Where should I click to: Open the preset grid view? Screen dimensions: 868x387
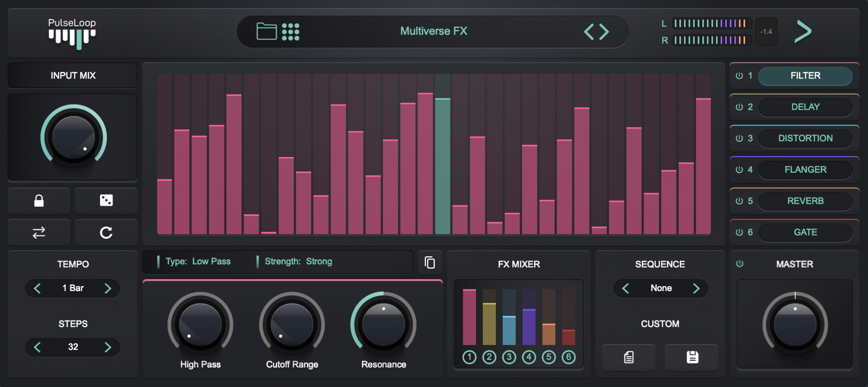[x=291, y=32]
